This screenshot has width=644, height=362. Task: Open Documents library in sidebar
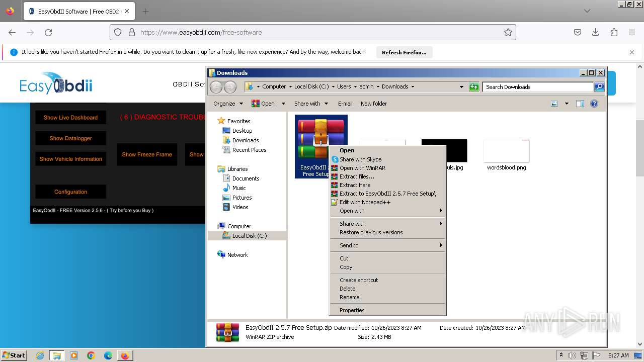click(246, 178)
